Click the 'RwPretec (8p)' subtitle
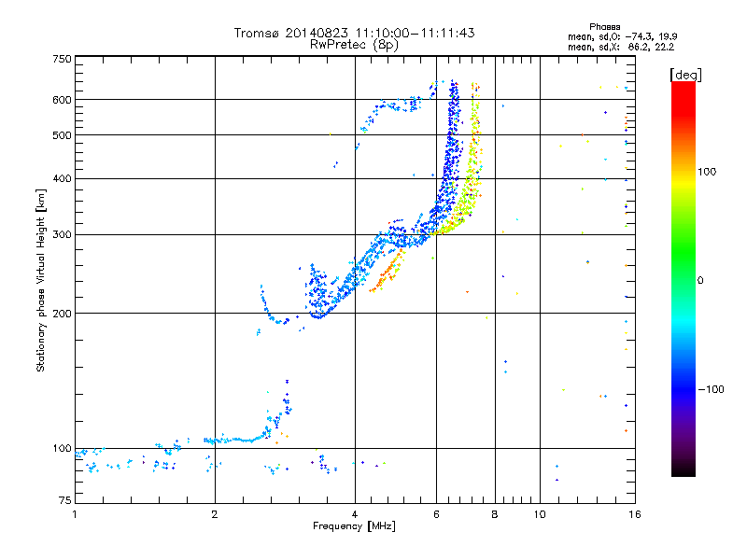The height and width of the screenshot is (560, 747). (354, 45)
